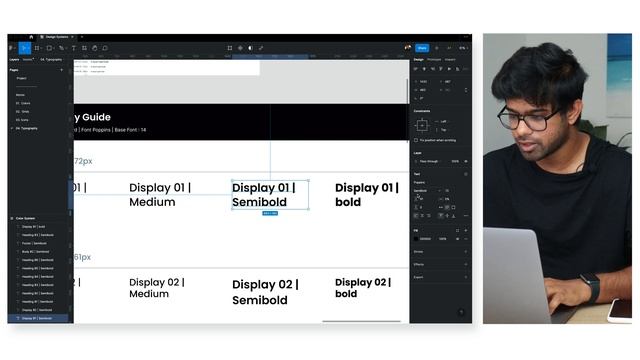Screen dimensions: 640x360
Task: Click the Share button
Action: [422, 48]
